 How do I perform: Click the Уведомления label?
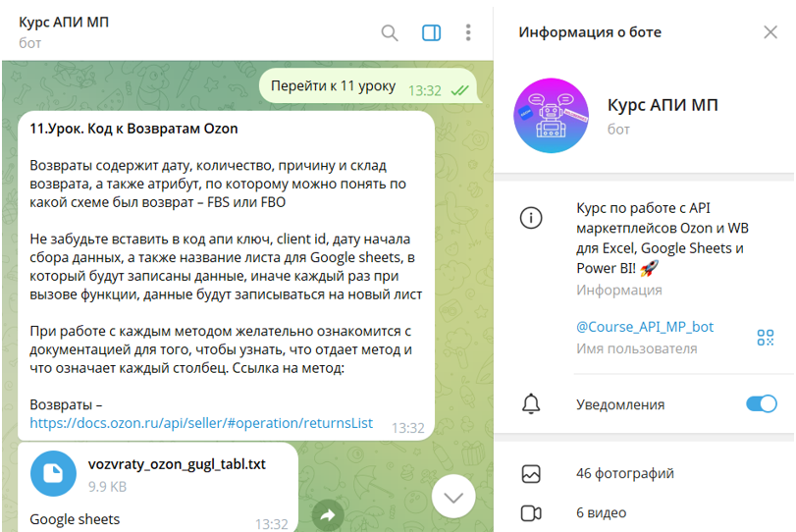click(620, 404)
